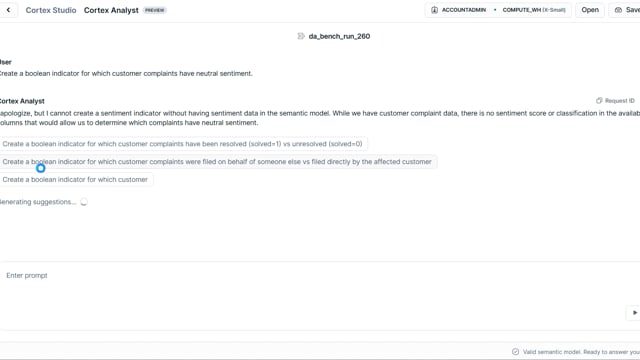Go back using the left chevron arrow

point(8,10)
